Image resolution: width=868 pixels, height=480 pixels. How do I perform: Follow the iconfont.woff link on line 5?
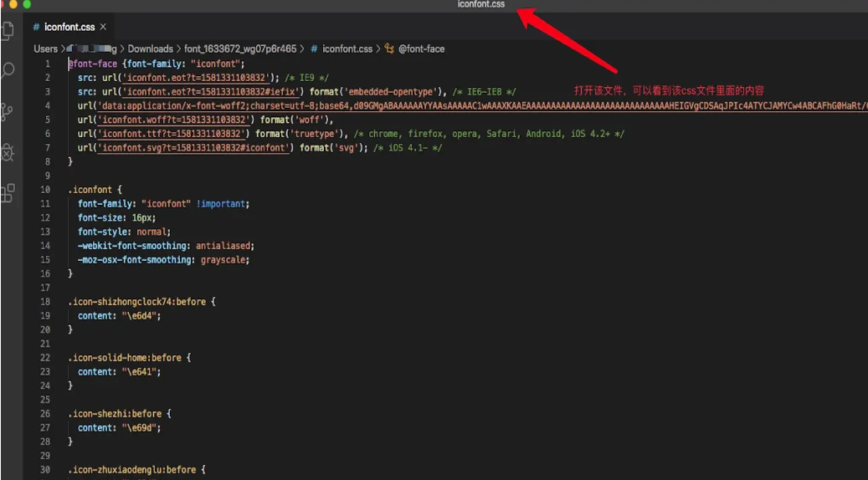click(x=172, y=120)
